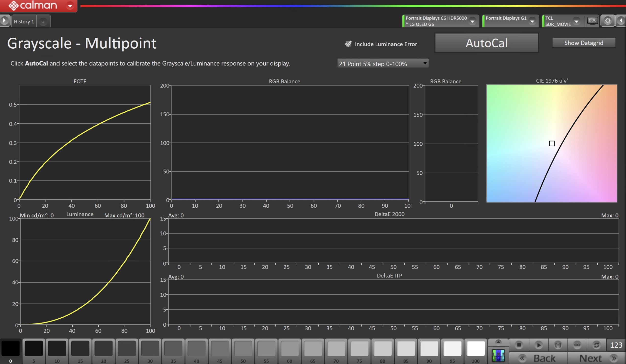Click the CIE 1976 u'v' chart title
Screen dimensions: 626x364
click(552, 81)
